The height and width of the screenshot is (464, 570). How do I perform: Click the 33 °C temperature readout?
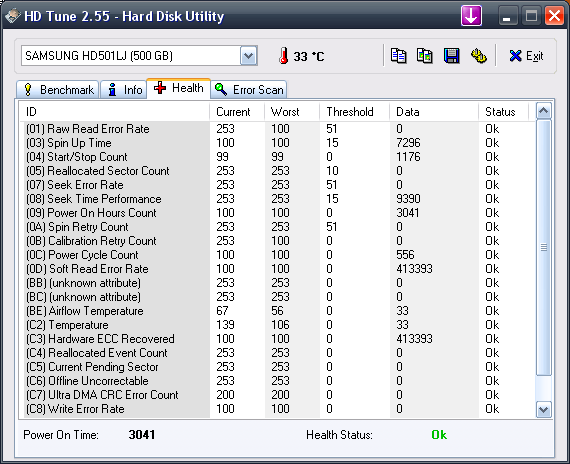309,57
